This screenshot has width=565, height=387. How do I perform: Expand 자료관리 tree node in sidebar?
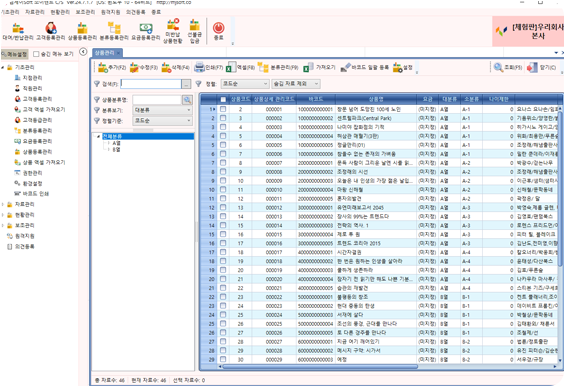(3, 204)
